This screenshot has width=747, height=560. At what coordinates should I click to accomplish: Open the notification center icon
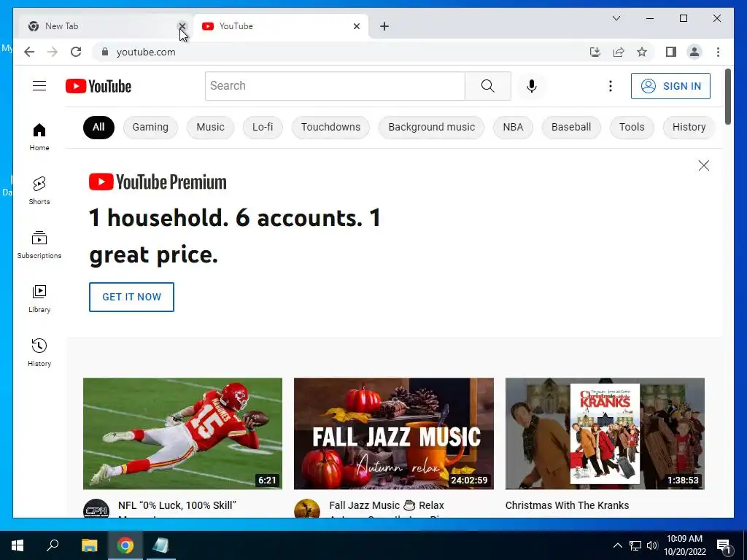tap(724, 545)
